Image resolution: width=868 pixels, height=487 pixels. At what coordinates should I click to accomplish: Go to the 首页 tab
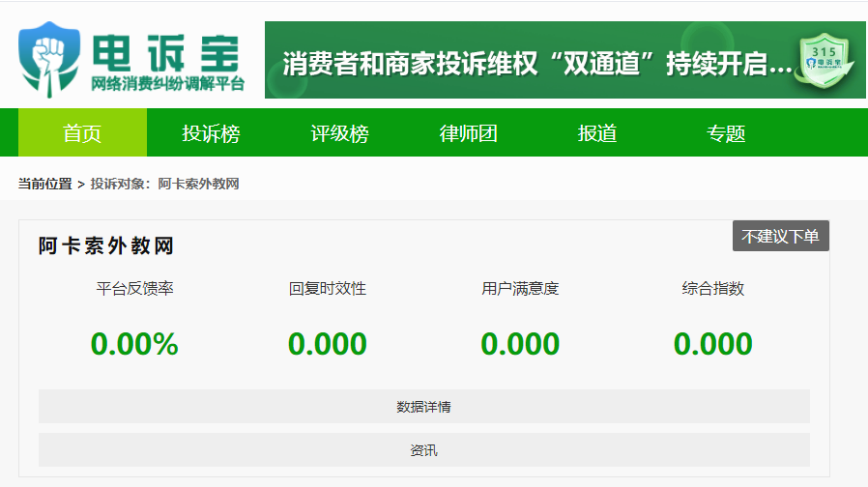tap(82, 132)
